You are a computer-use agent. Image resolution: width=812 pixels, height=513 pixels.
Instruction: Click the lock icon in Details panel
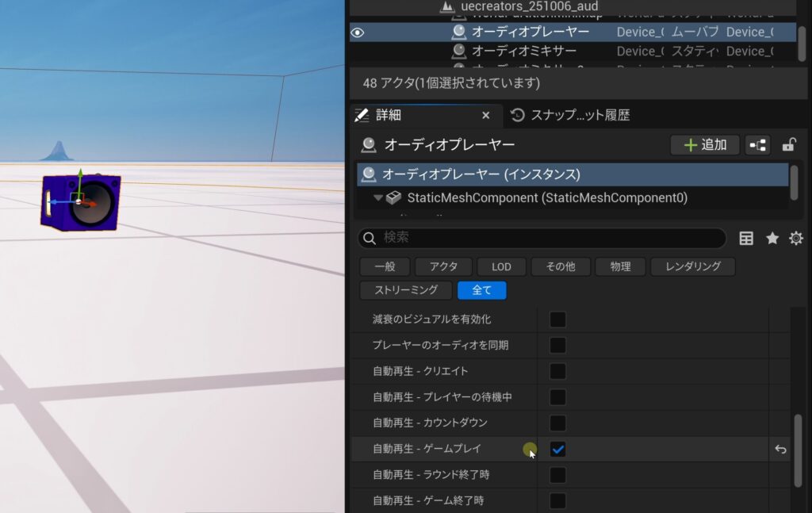788,145
